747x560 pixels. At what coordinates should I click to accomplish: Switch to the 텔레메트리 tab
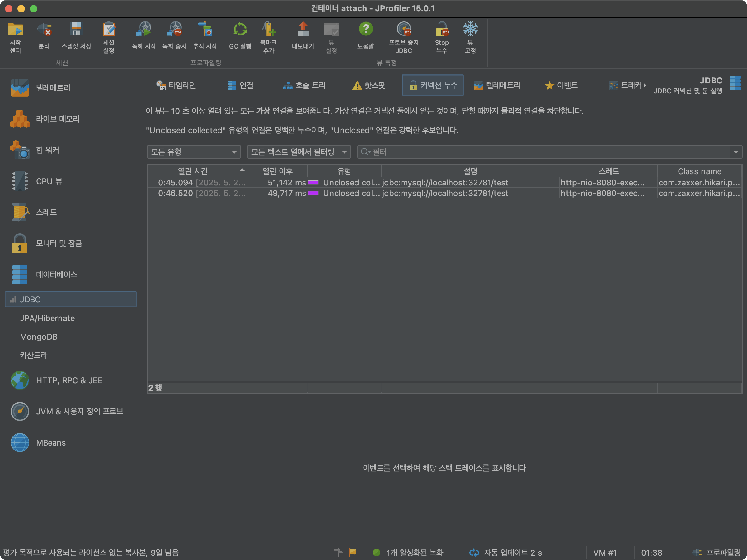(497, 86)
